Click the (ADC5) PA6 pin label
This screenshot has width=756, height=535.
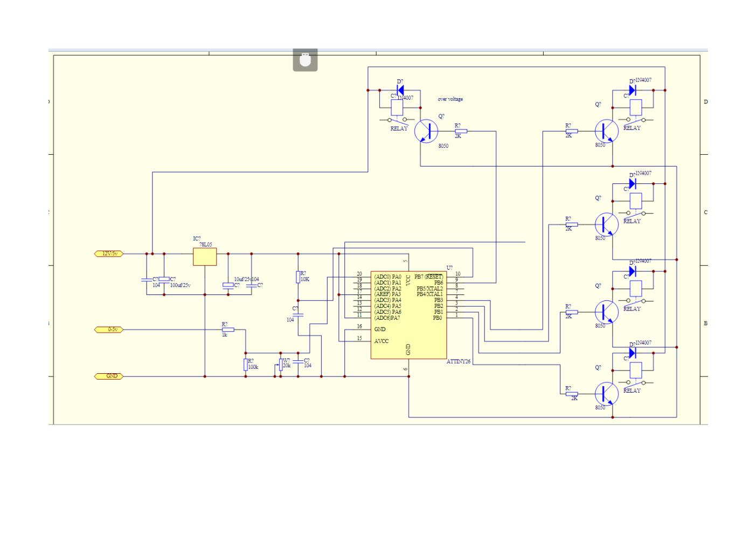387,312
